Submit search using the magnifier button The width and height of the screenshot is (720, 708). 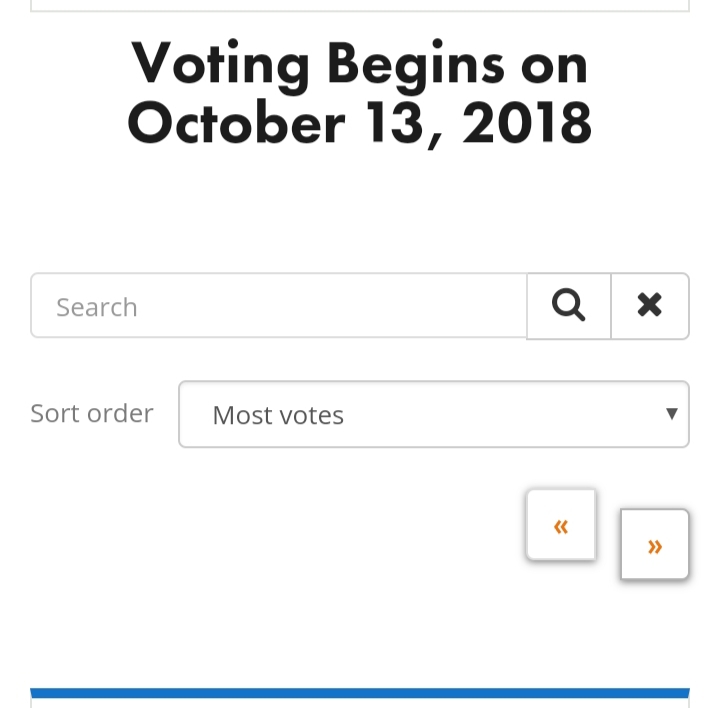(x=568, y=306)
